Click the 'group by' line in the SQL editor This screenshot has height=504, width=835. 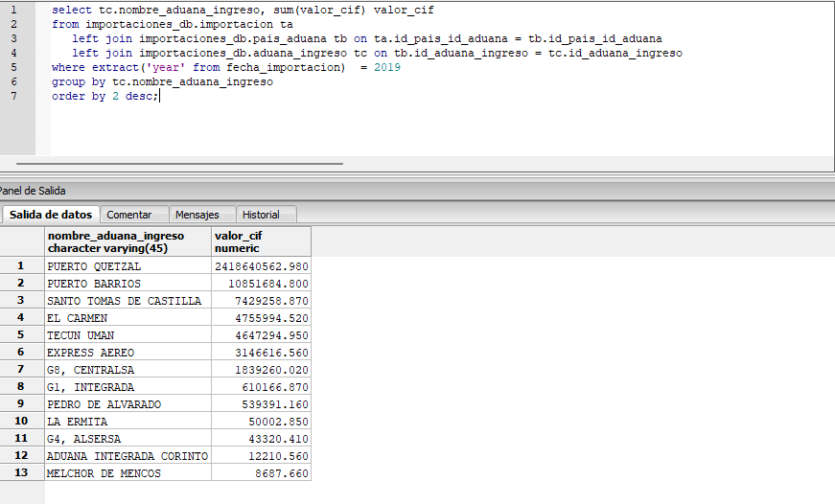162,82
